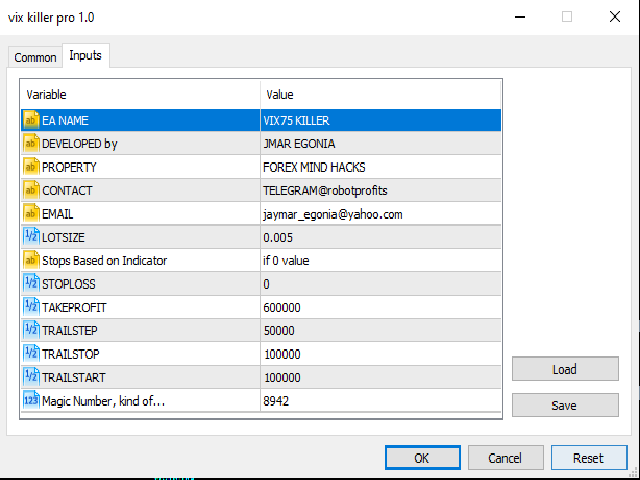Viewport: 640px width, 480px height.
Task: Select the FOREX MIND HACKS value cell
Action: click(x=380, y=167)
